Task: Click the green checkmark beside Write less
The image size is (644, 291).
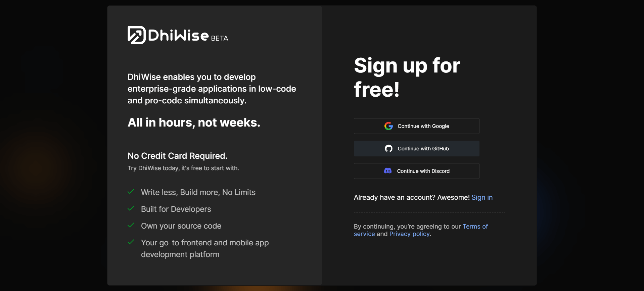Action: point(131,192)
